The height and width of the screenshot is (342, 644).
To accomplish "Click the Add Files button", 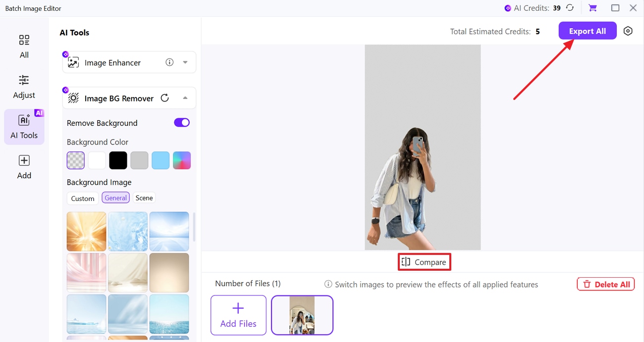I will 238,315.
